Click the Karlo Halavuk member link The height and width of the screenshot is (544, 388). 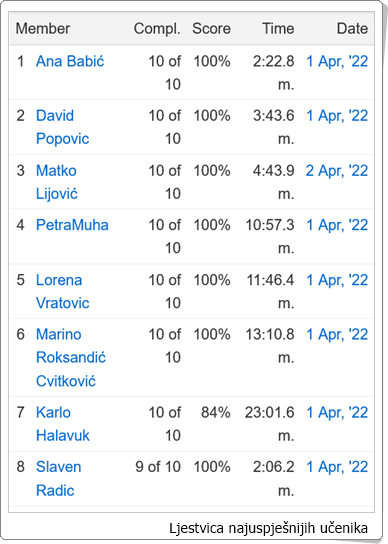click(62, 424)
